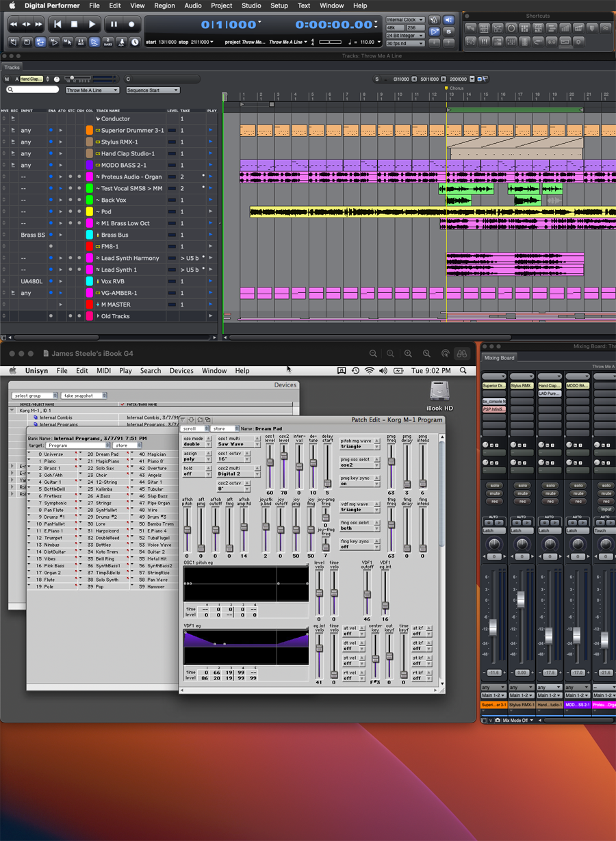616x841 pixels.
Task: Rewind to the sequence start
Action: click(x=57, y=25)
